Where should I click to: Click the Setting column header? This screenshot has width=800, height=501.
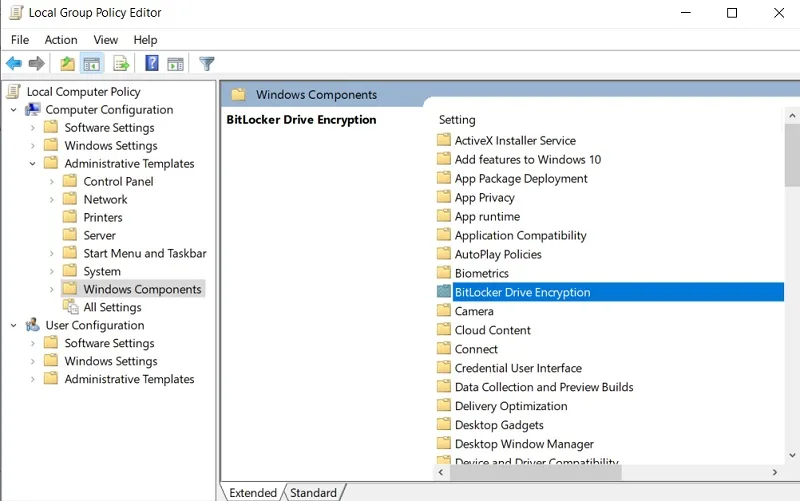(x=457, y=120)
